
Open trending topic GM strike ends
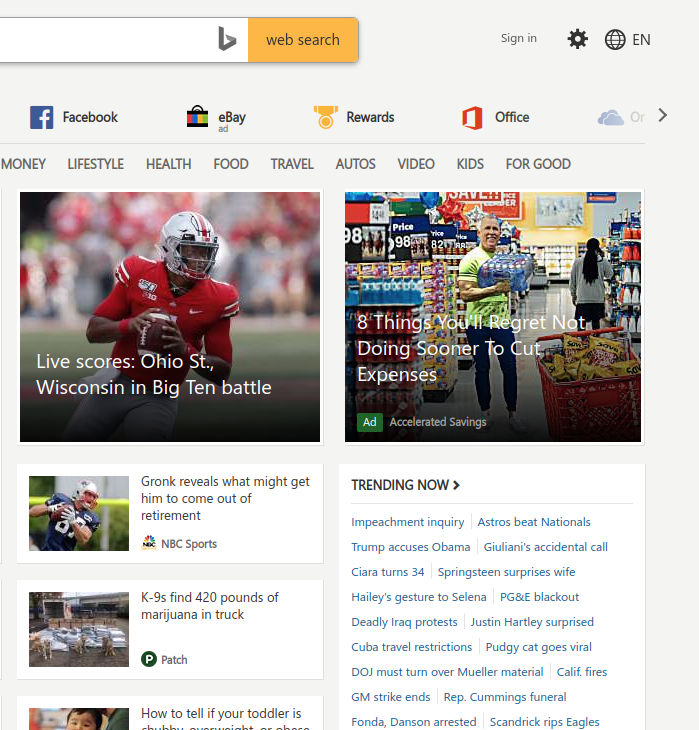(x=391, y=697)
